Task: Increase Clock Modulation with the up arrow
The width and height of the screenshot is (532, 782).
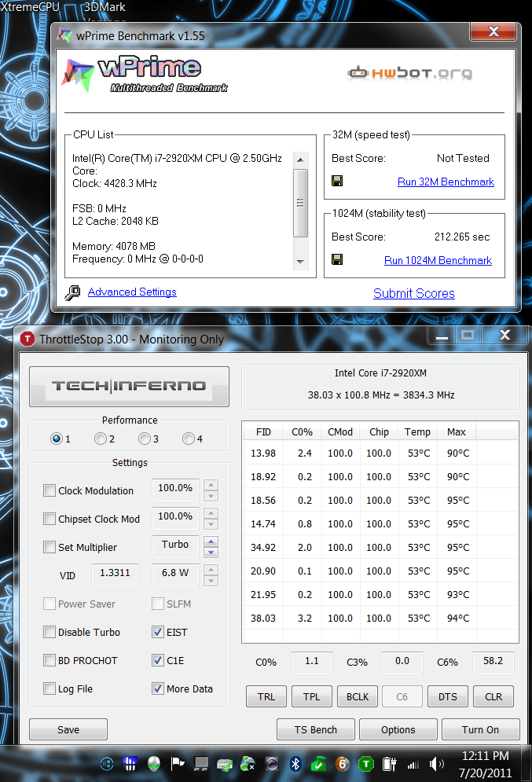Action: (211, 485)
